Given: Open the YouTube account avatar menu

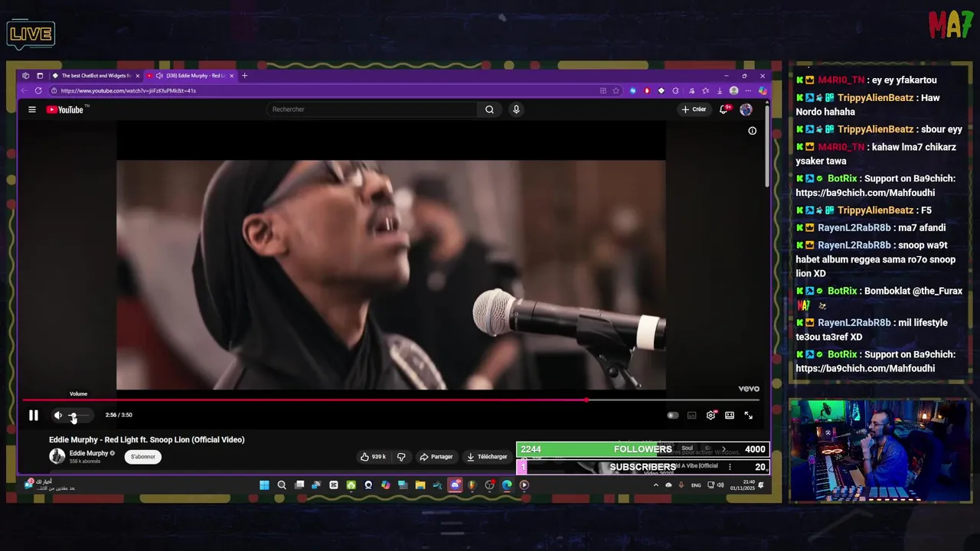Looking at the screenshot, I should [746, 109].
